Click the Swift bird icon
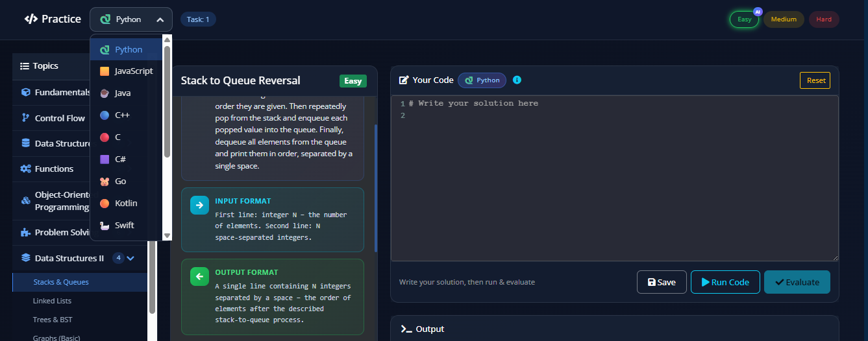This screenshot has height=341, width=868. (105, 226)
